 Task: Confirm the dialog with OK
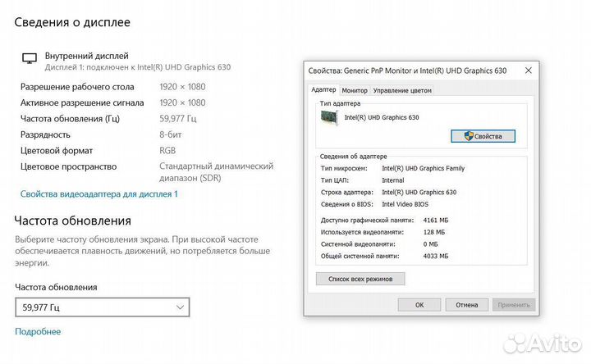click(x=419, y=305)
